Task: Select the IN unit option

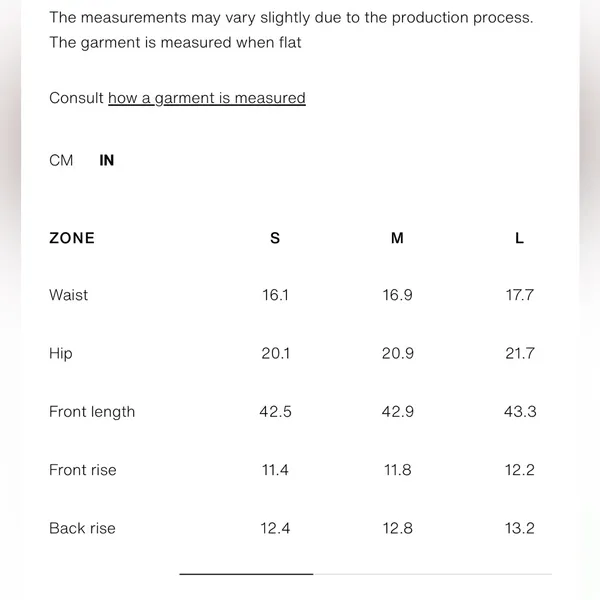Action: [x=107, y=160]
